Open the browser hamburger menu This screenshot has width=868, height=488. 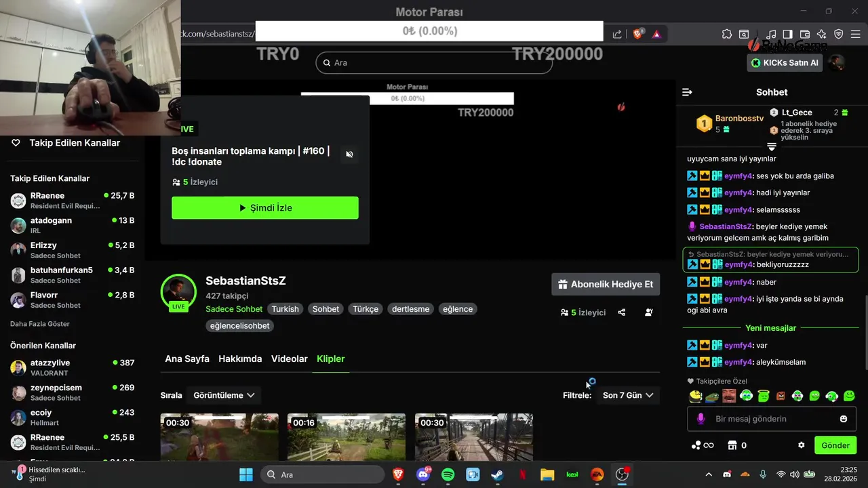point(856,34)
